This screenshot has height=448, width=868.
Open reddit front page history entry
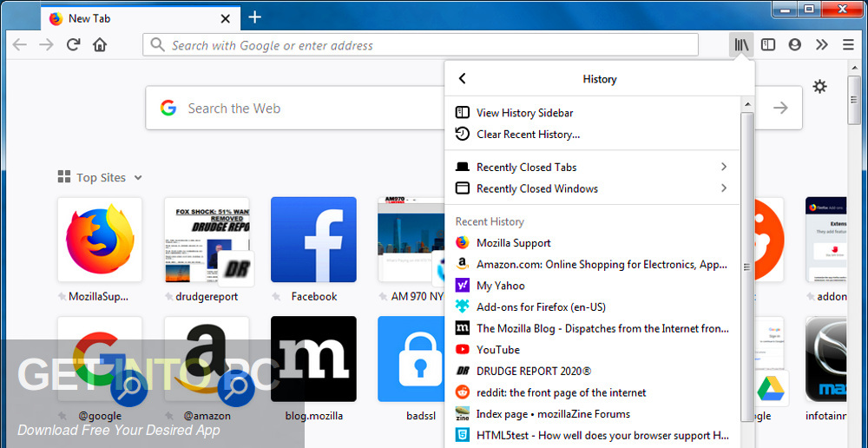(592, 392)
